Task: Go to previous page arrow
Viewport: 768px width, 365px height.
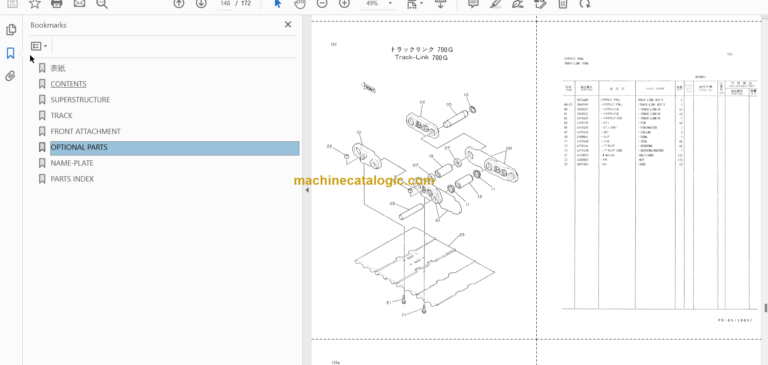Action: [179, 3]
